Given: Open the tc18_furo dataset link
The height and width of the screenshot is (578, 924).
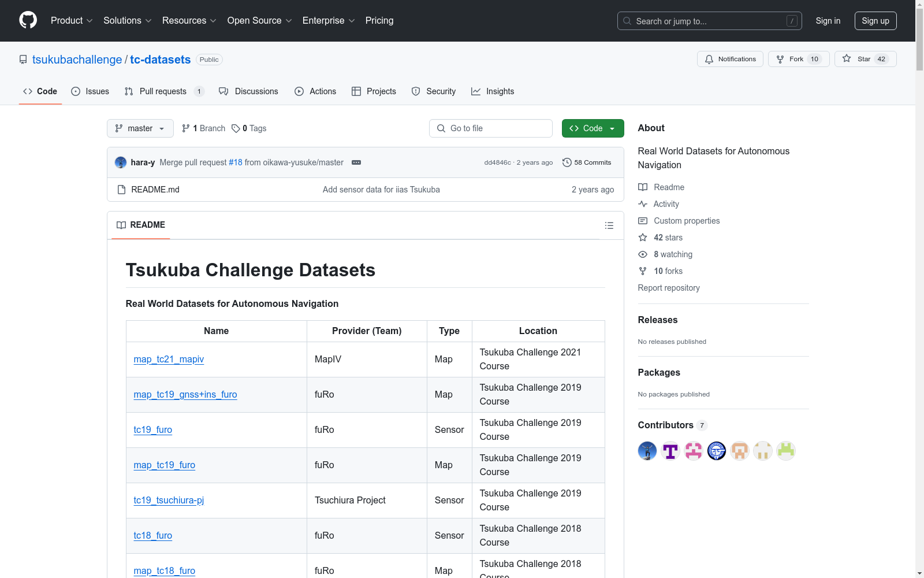Looking at the screenshot, I should click(x=153, y=535).
